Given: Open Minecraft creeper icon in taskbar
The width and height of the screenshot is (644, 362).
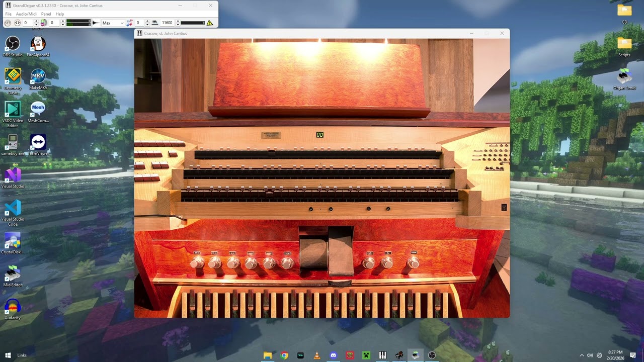Looking at the screenshot, I should 366,355.
